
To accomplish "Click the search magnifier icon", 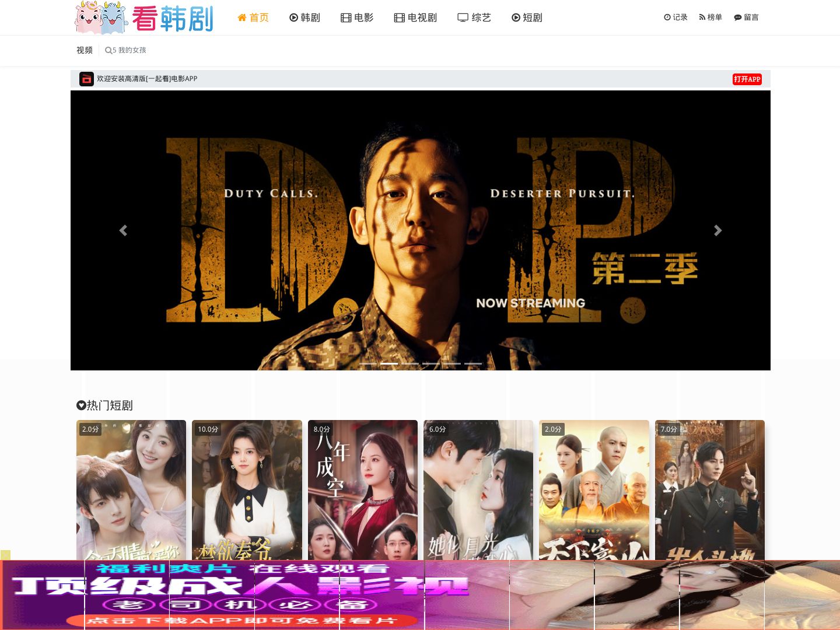I will coord(108,50).
